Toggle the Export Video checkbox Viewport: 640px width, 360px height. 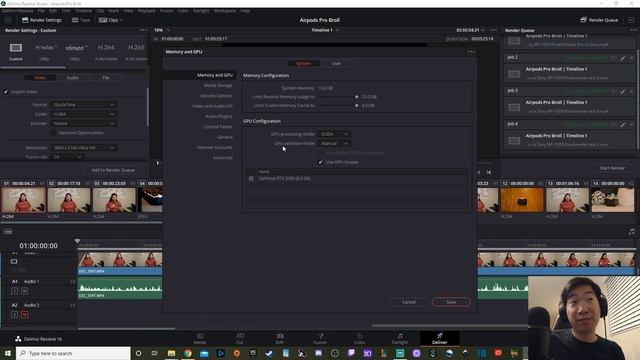pos(6,92)
